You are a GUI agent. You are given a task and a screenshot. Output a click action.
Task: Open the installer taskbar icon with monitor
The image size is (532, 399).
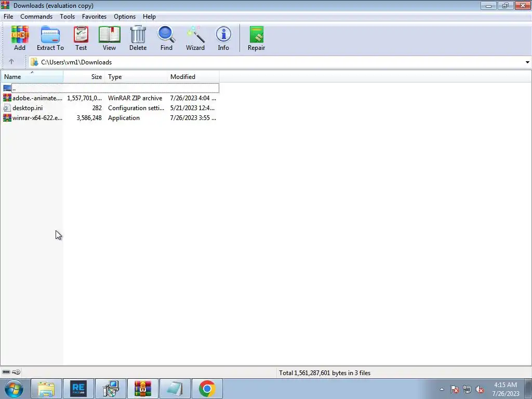[111, 389]
